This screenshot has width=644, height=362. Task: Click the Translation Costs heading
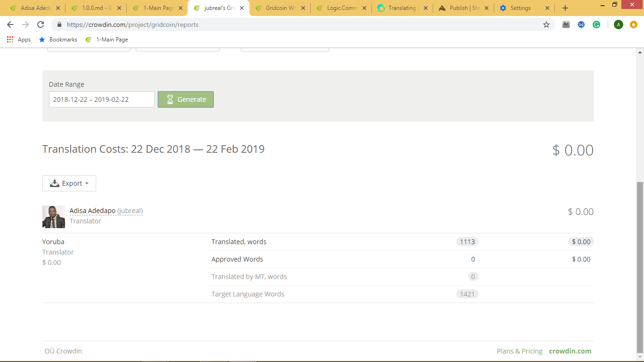(153, 149)
